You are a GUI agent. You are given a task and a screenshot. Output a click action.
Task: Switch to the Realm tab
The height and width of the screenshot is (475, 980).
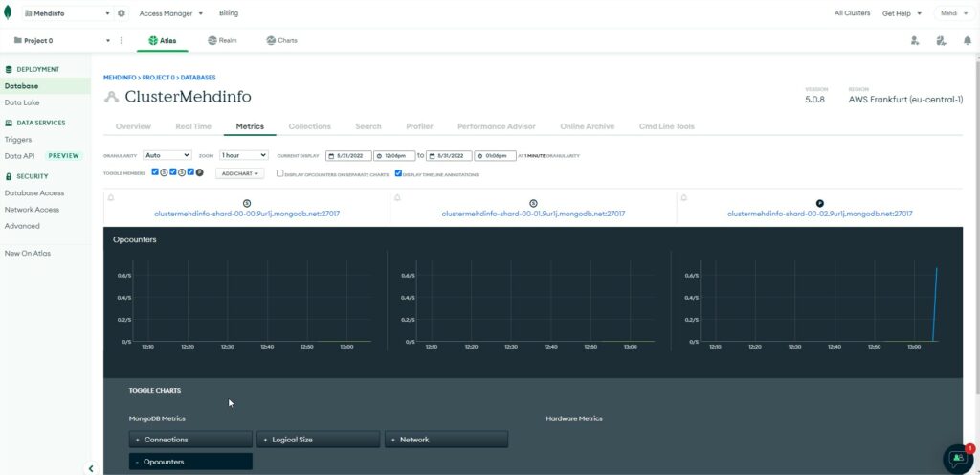pyautogui.click(x=222, y=40)
